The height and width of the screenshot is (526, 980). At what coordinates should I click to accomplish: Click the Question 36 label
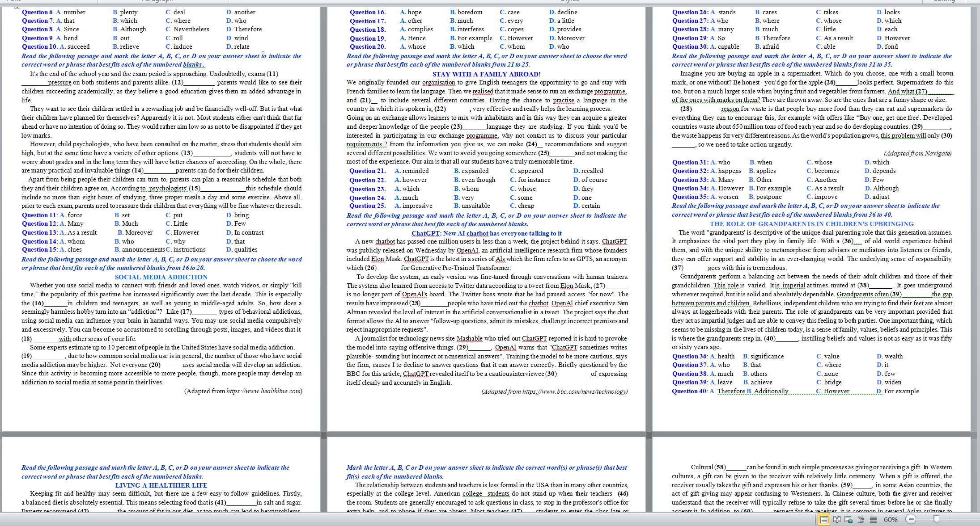tap(690, 356)
